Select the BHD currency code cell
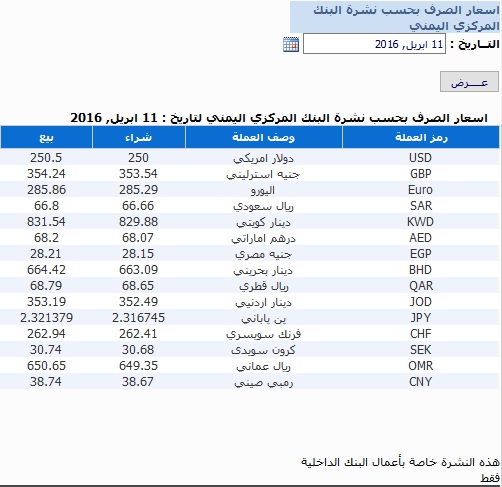The image size is (502, 487). (x=421, y=270)
